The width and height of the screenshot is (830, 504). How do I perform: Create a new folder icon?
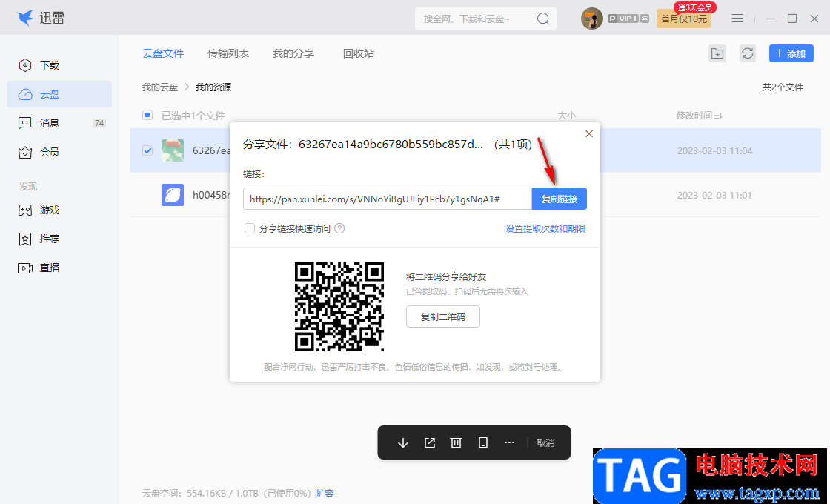(717, 53)
